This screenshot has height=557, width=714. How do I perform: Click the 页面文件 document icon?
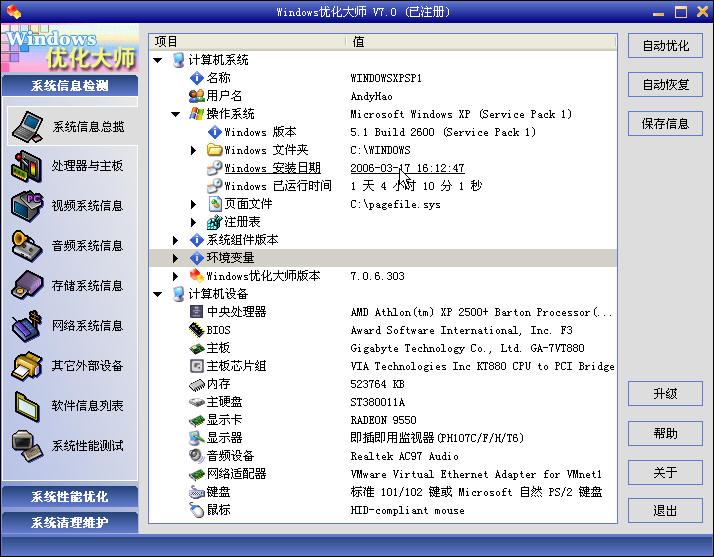[x=214, y=204]
